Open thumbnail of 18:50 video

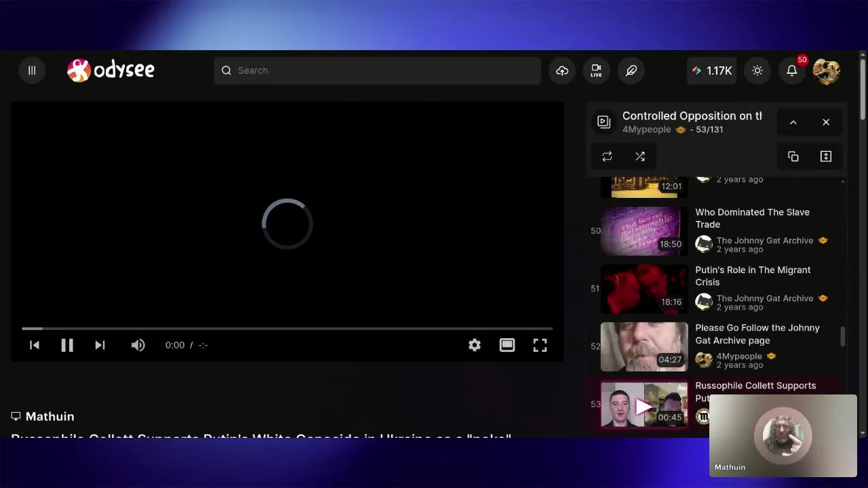point(644,231)
